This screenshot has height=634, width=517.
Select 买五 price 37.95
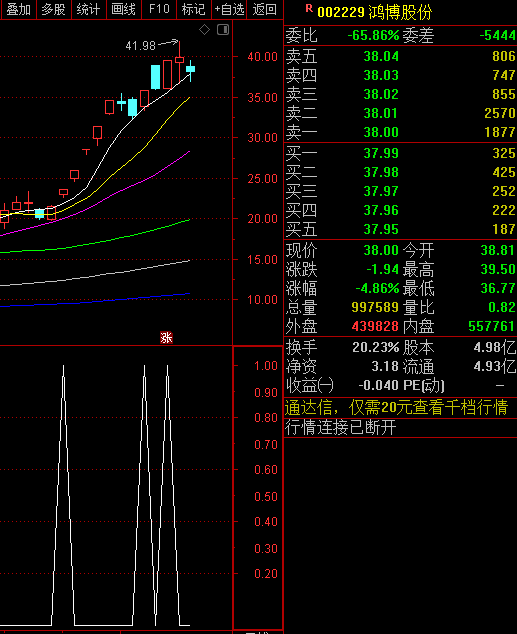tap(381, 229)
